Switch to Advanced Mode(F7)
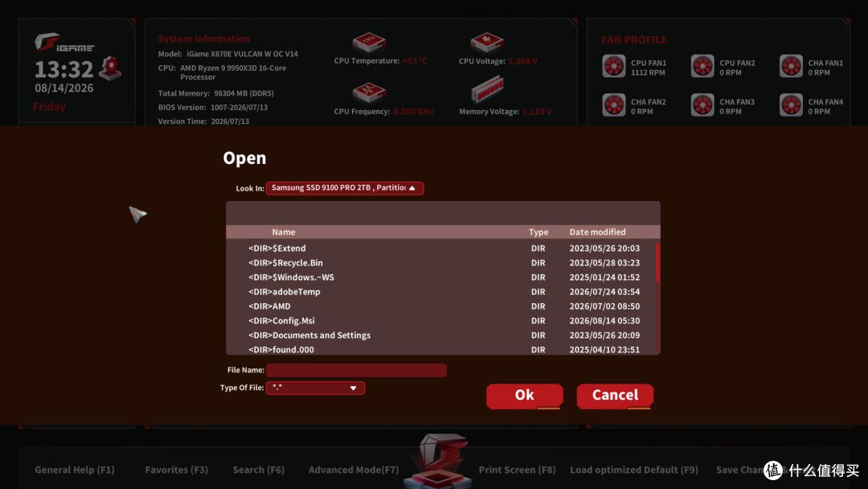Viewport: 868px width, 489px height. [x=354, y=470]
